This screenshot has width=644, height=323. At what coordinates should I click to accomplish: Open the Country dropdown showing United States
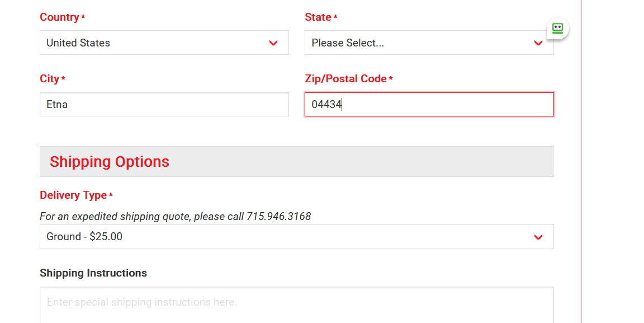[x=164, y=43]
